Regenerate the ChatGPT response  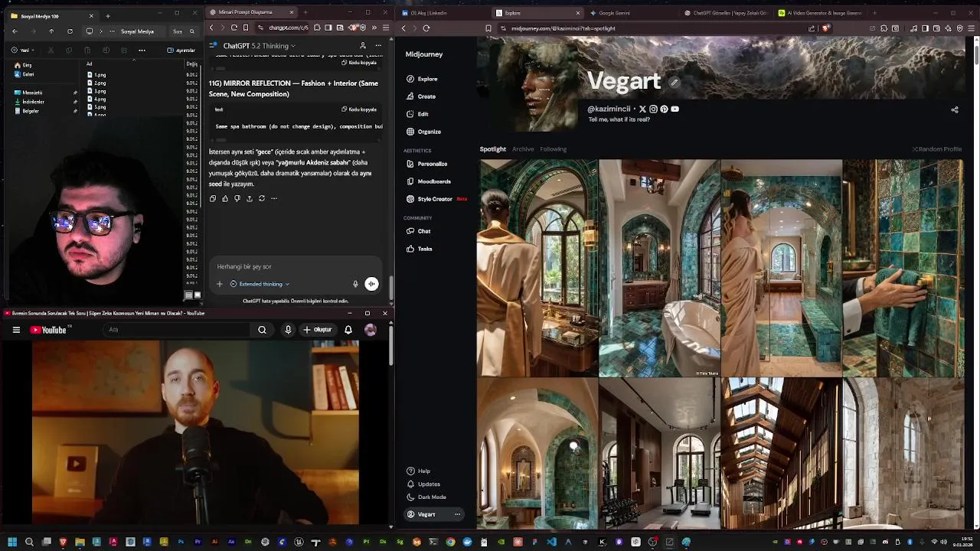tap(262, 198)
